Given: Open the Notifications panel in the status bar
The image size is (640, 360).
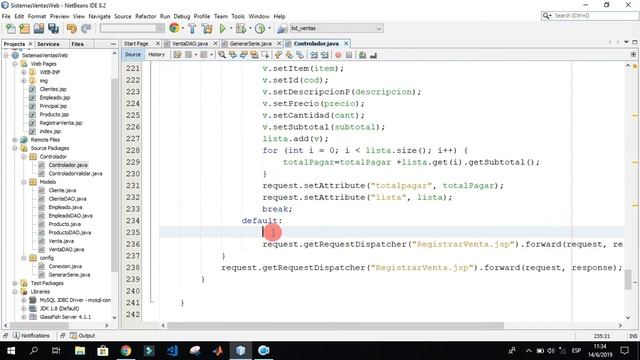Looking at the screenshot, I should (x=31, y=336).
